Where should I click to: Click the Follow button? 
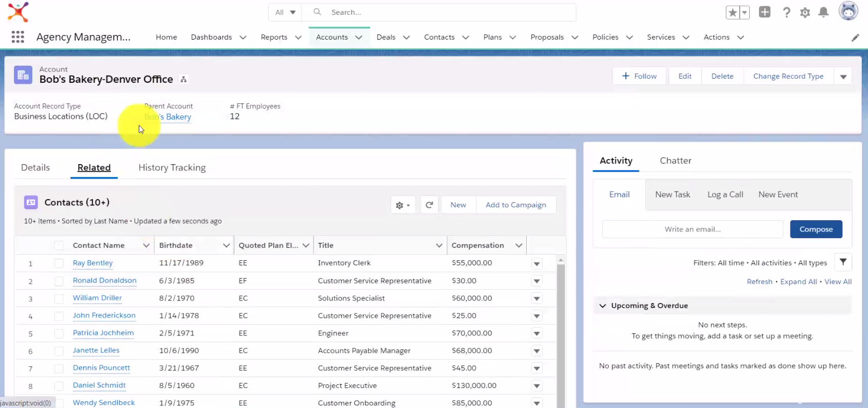(x=639, y=76)
